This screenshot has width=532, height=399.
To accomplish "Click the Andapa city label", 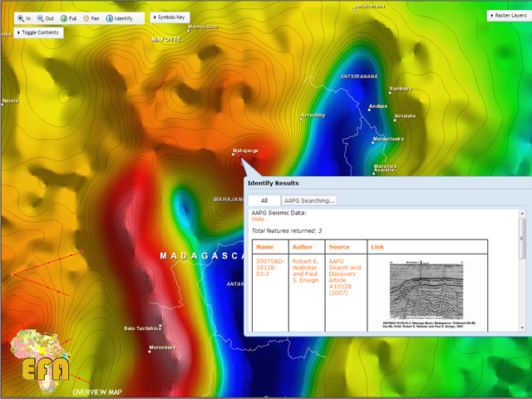I will click(378, 106).
